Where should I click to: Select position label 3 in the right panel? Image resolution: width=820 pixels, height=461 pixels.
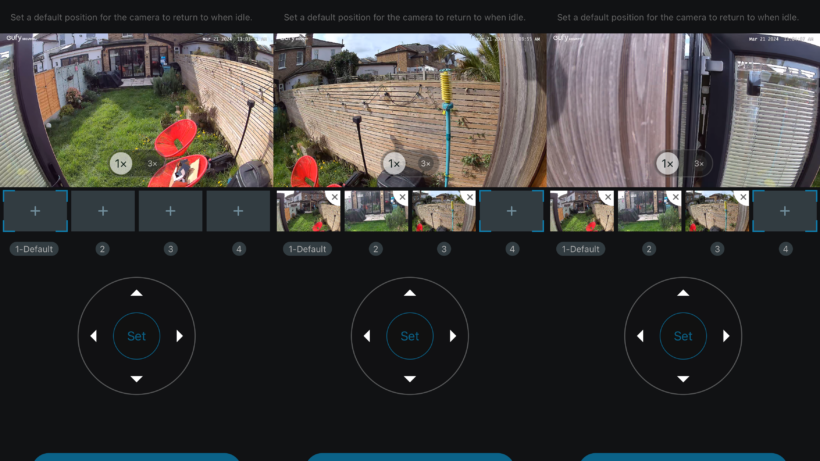pyautogui.click(x=717, y=249)
